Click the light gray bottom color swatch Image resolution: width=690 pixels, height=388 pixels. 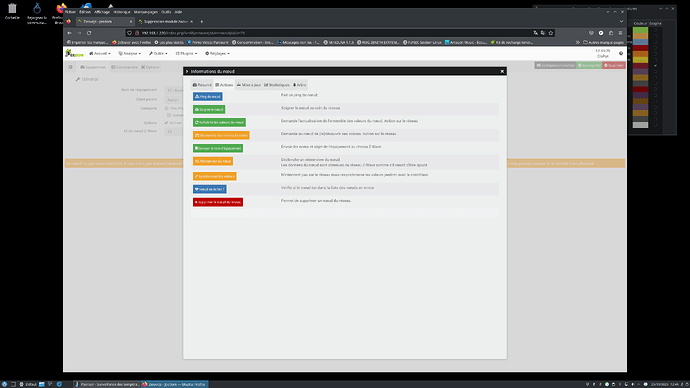tap(640, 125)
